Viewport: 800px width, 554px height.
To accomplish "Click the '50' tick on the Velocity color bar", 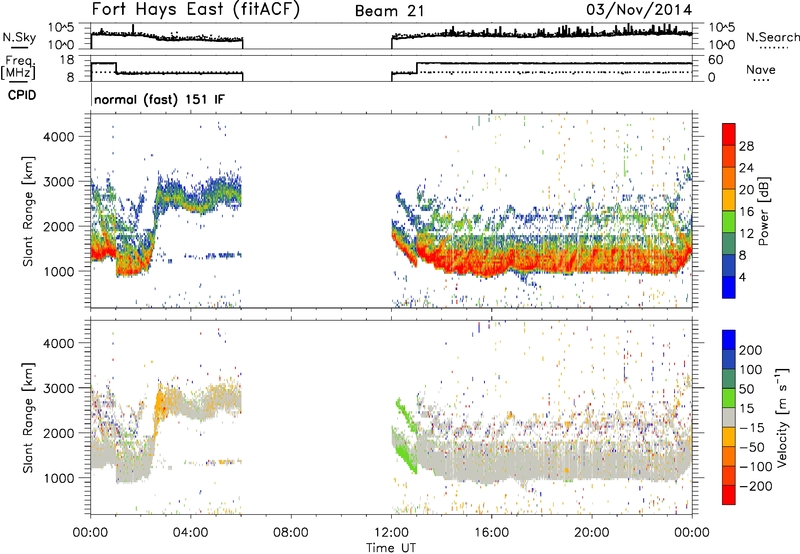I will (x=747, y=389).
